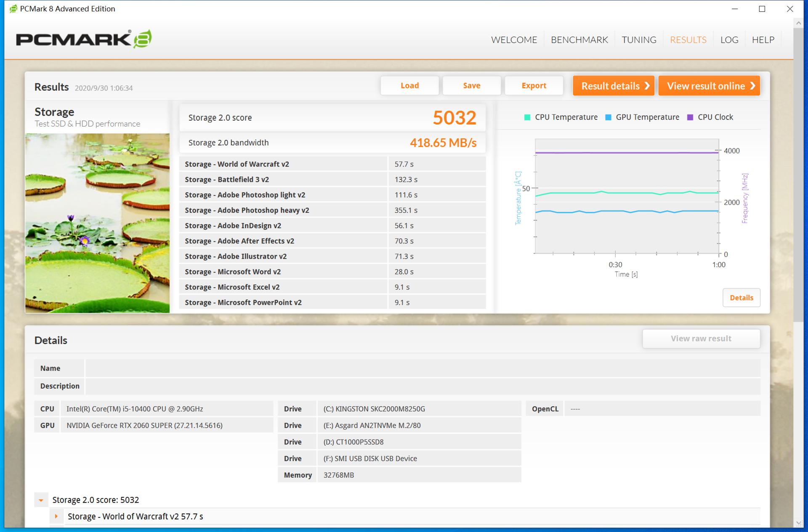This screenshot has height=532, width=808.
Task: Open Result details
Action: tap(613, 86)
